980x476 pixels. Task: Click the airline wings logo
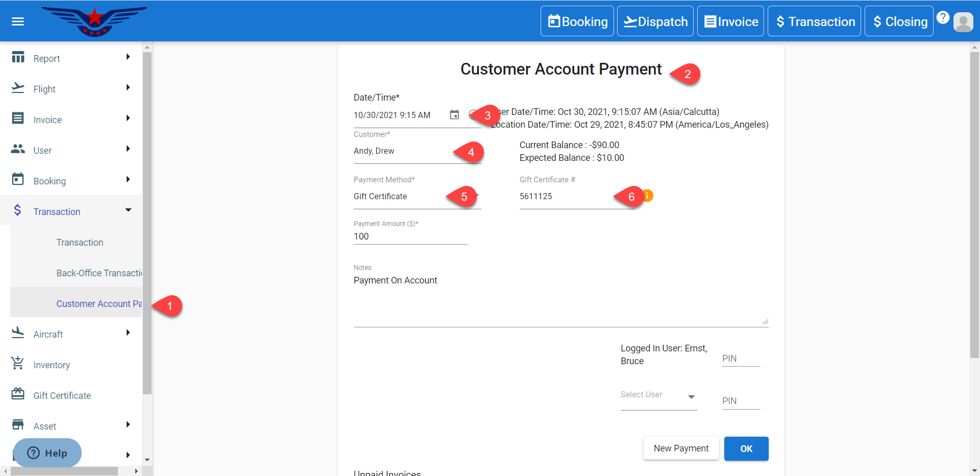pyautogui.click(x=94, y=21)
